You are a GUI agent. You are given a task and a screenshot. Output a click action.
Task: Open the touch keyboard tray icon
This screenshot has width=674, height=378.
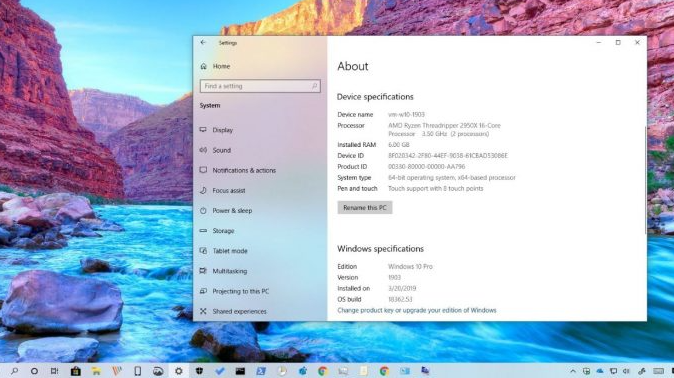tap(659, 371)
